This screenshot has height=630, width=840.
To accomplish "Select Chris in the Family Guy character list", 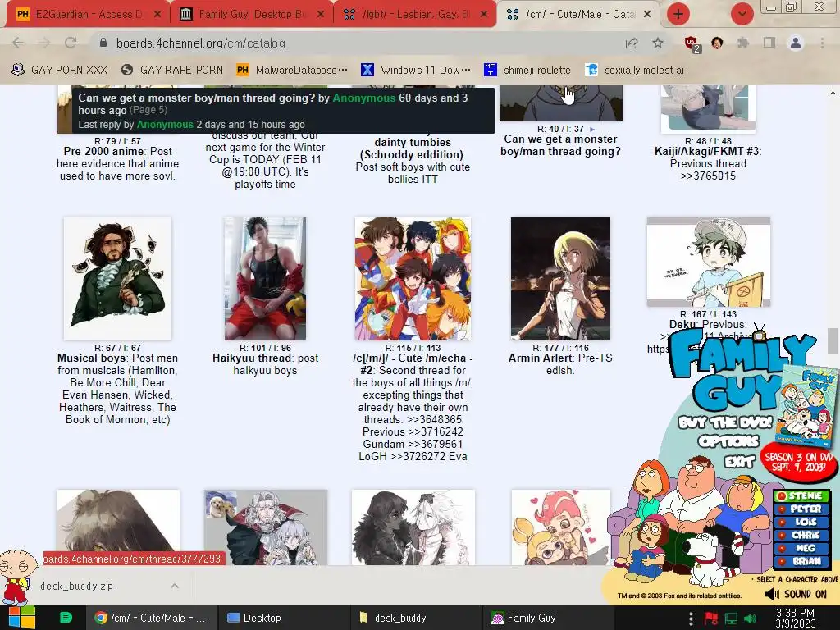I will [x=801, y=535].
